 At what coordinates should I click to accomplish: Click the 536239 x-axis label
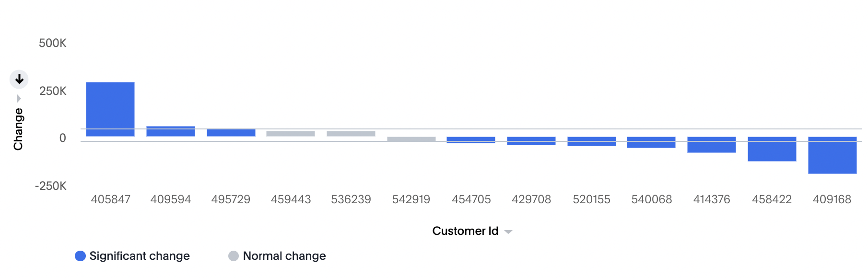351,199
